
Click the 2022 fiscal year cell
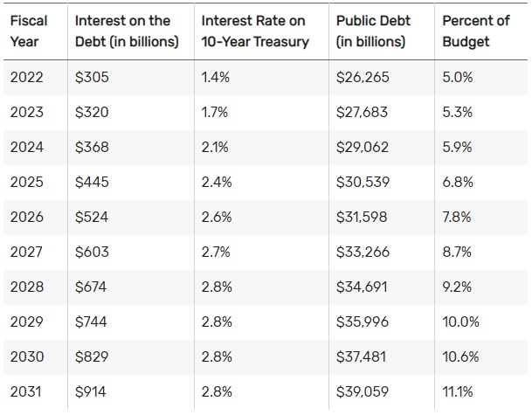pyautogui.click(x=26, y=77)
